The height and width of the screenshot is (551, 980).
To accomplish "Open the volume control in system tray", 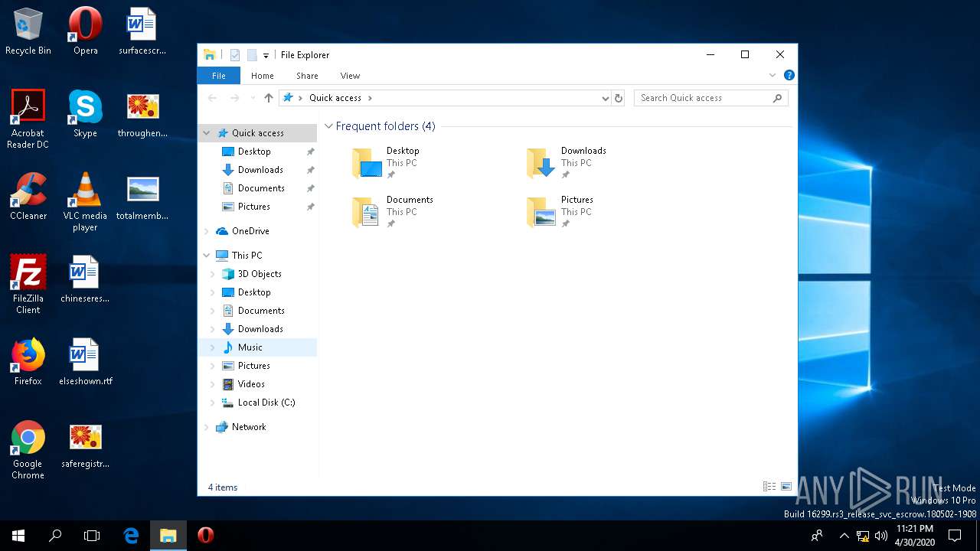I will coord(881,536).
